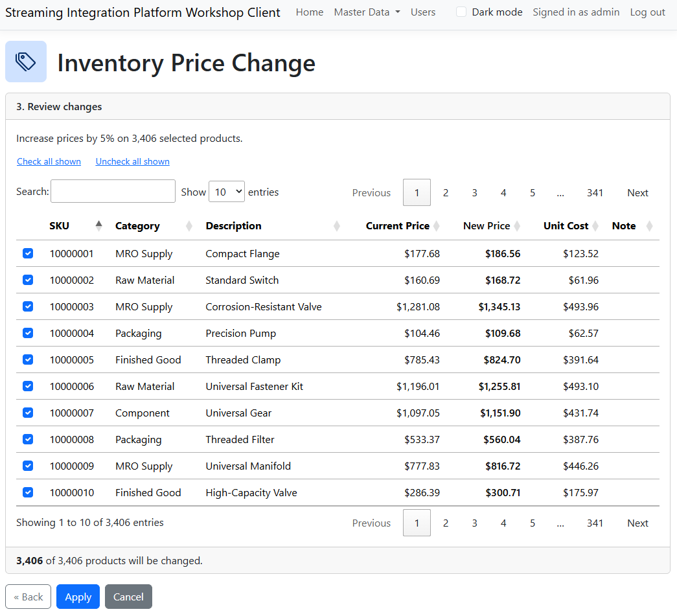Uncheck SKU 10000004 Precision Pump row
This screenshot has width=677, height=616.
pos(28,333)
